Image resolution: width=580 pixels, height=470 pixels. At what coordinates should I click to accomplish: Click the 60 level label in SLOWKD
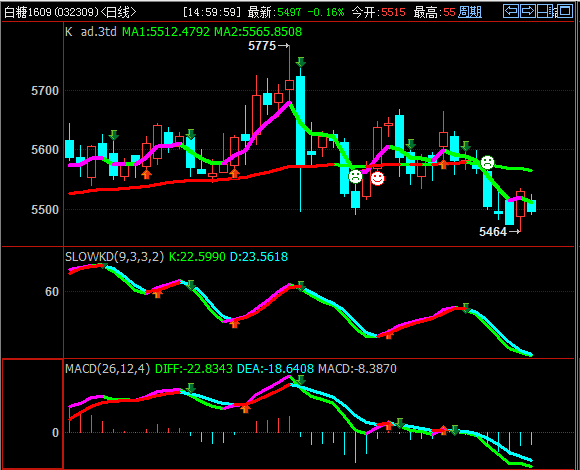click(52, 292)
